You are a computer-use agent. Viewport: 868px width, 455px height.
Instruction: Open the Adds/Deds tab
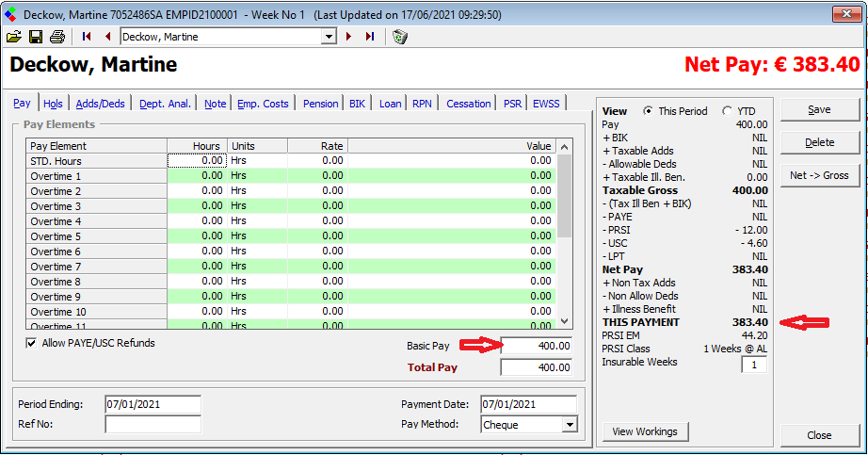101,104
